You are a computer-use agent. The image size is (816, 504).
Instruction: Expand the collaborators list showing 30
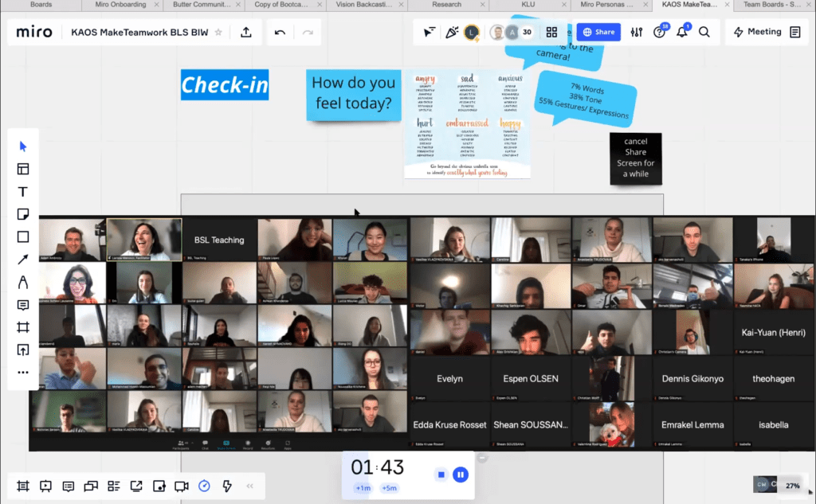[x=527, y=33]
